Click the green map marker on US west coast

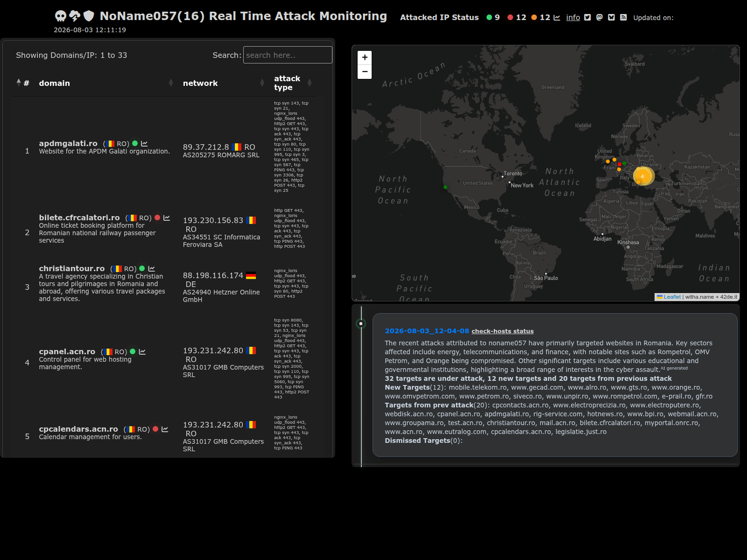point(445,187)
